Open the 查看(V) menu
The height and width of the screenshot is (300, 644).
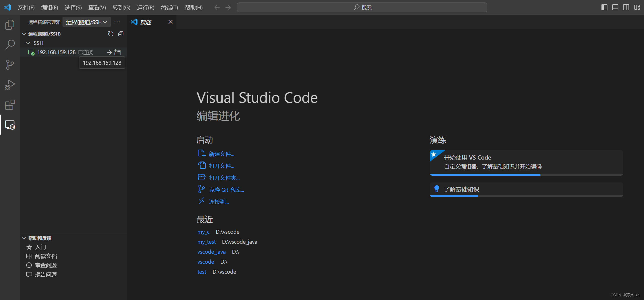[x=97, y=7]
